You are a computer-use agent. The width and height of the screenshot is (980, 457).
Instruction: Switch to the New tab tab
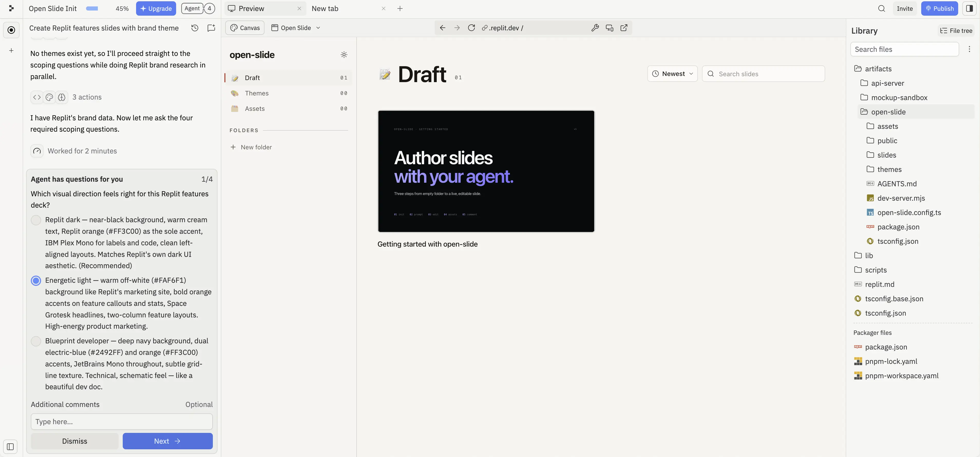(x=325, y=8)
